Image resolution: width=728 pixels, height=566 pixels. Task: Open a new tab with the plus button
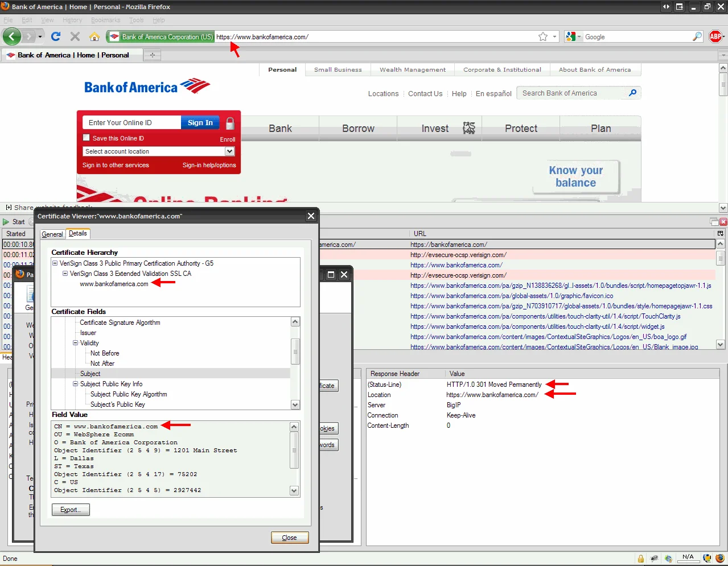click(152, 55)
